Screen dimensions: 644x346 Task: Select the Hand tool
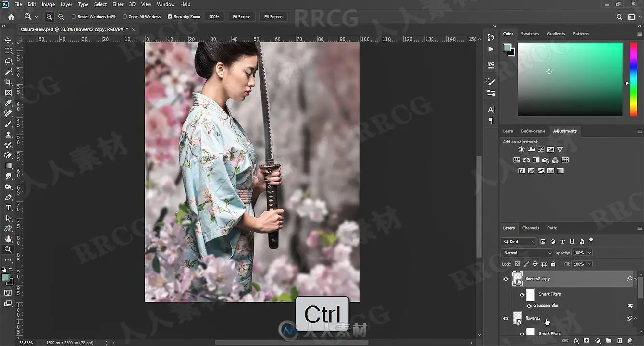tap(8, 239)
